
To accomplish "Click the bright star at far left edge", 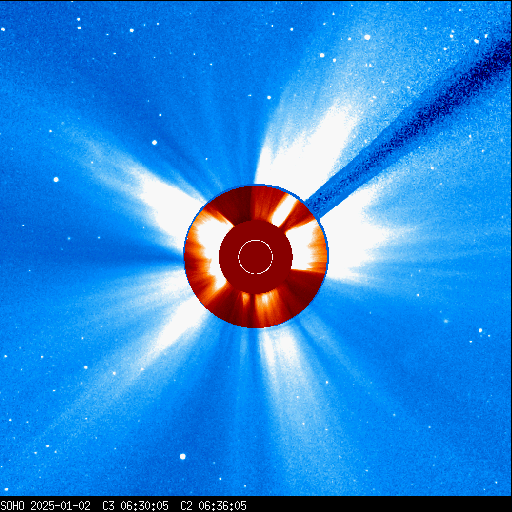I will [56, 180].
